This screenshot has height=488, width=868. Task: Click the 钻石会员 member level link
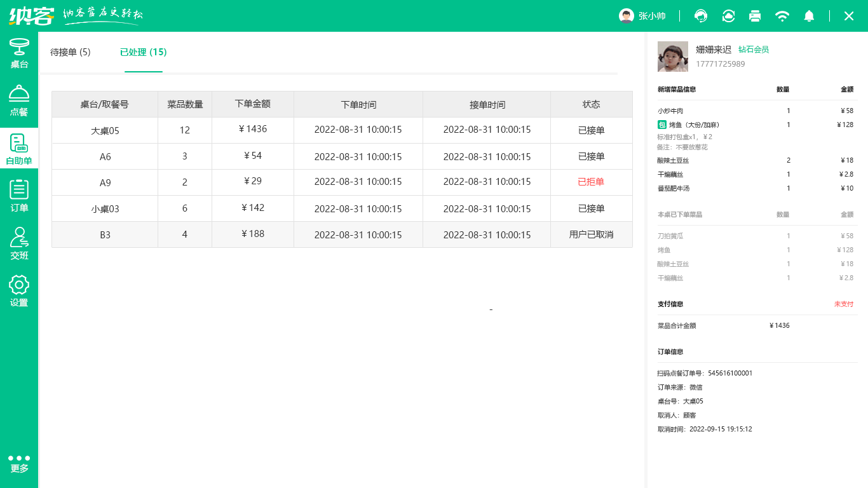pyautogui.click(x=754, y=50)
